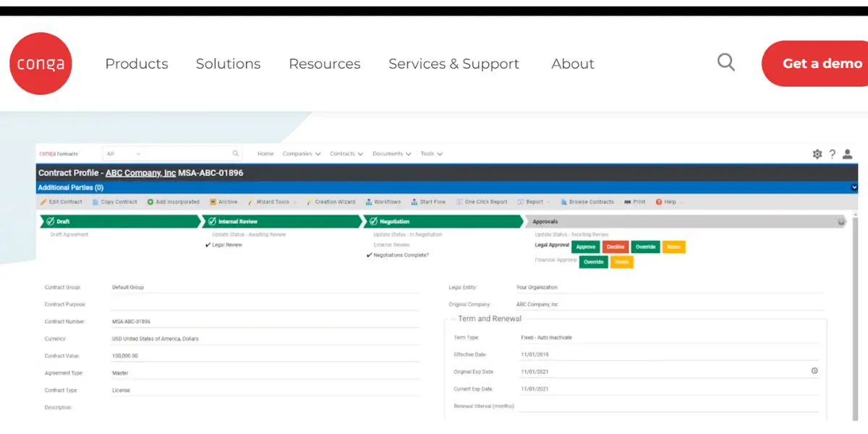Viewport: 868px width, 434px height.
Task: Click the Report toolbar icon
Action: [521, 202]
